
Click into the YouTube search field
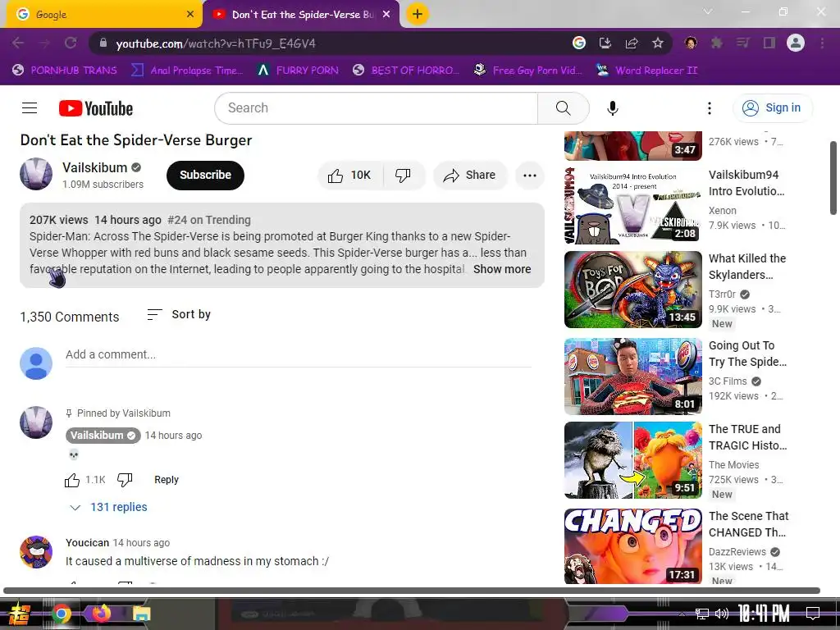pyautogui.click(x=376, y=108)
